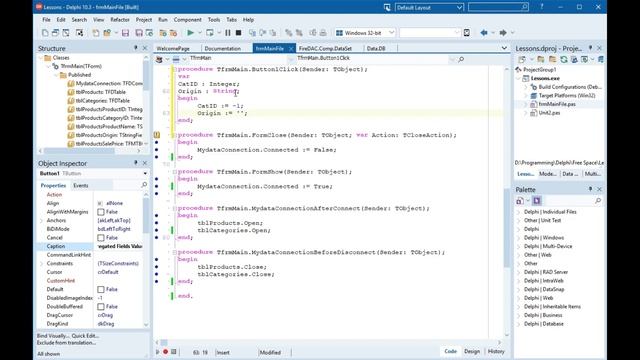
Task: Expand the Delphi | Windows palette category
Action: (x=519, y=238)
